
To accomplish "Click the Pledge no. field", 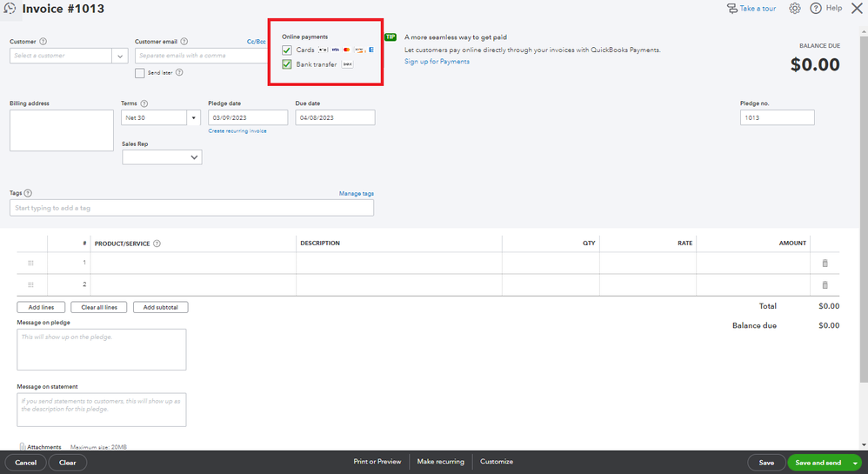I will click(778, 118).
